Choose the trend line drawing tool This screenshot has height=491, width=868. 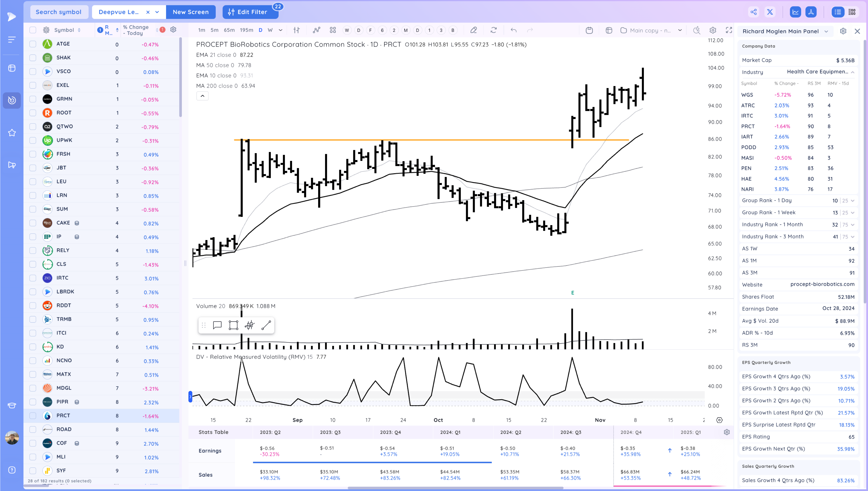tap(266, 325)
